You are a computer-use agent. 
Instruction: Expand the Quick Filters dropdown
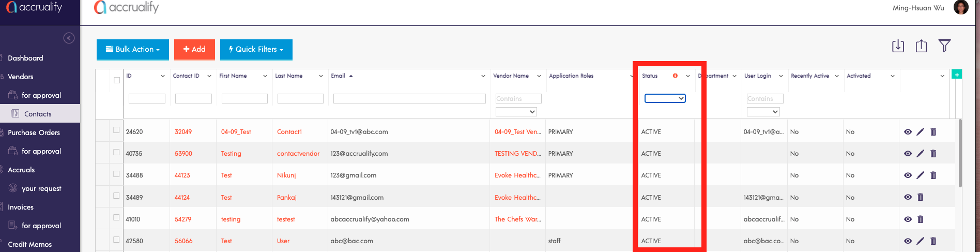click(256, 49)
